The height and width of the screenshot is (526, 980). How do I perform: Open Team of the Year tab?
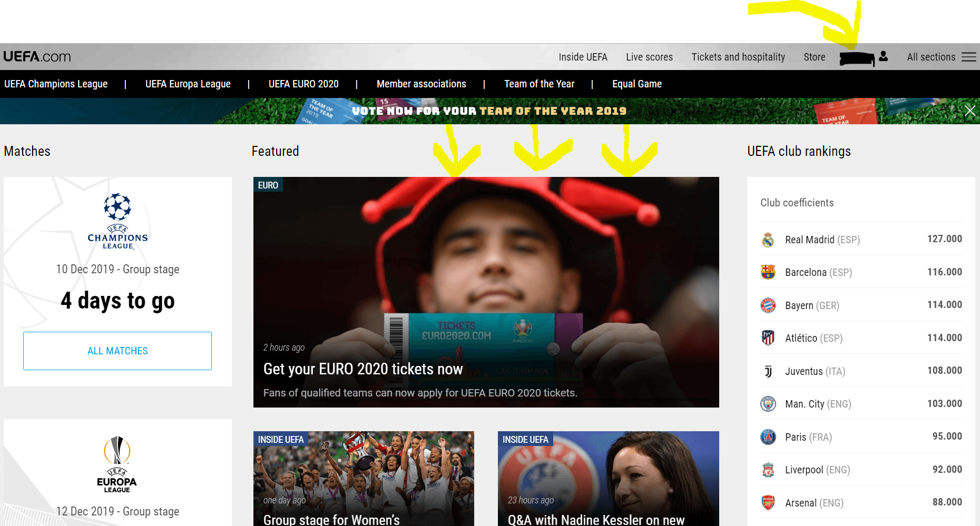pyautogui.click(x=539, y=84)
